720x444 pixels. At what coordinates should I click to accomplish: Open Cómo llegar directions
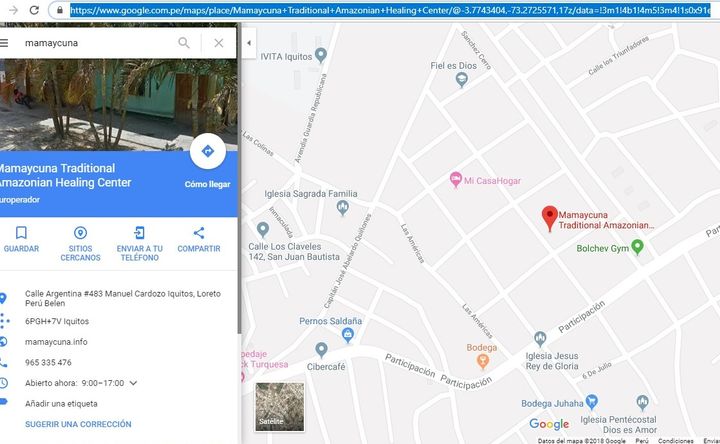pos(208,184)
